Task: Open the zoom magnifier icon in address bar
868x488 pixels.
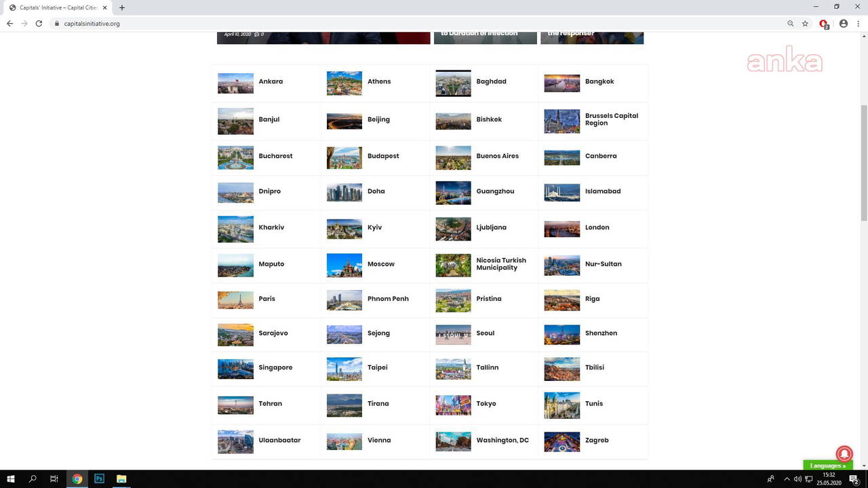Action: (x=791, y=24)
